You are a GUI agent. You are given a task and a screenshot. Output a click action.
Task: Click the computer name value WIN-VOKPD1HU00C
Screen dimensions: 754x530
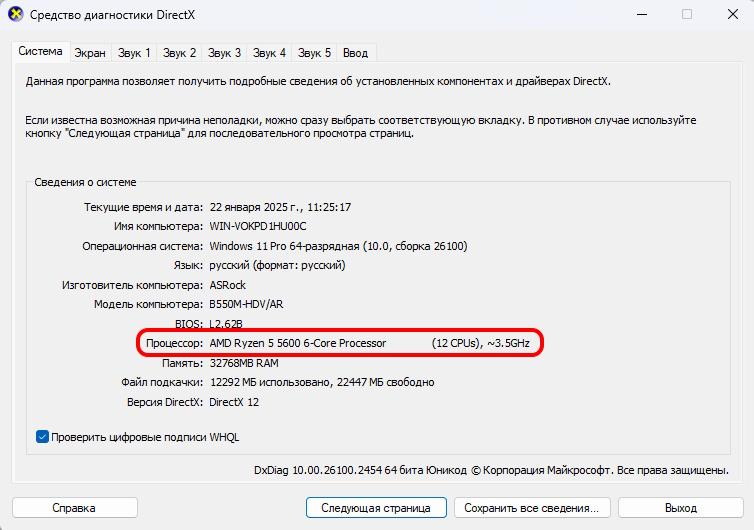pos(258,227)
